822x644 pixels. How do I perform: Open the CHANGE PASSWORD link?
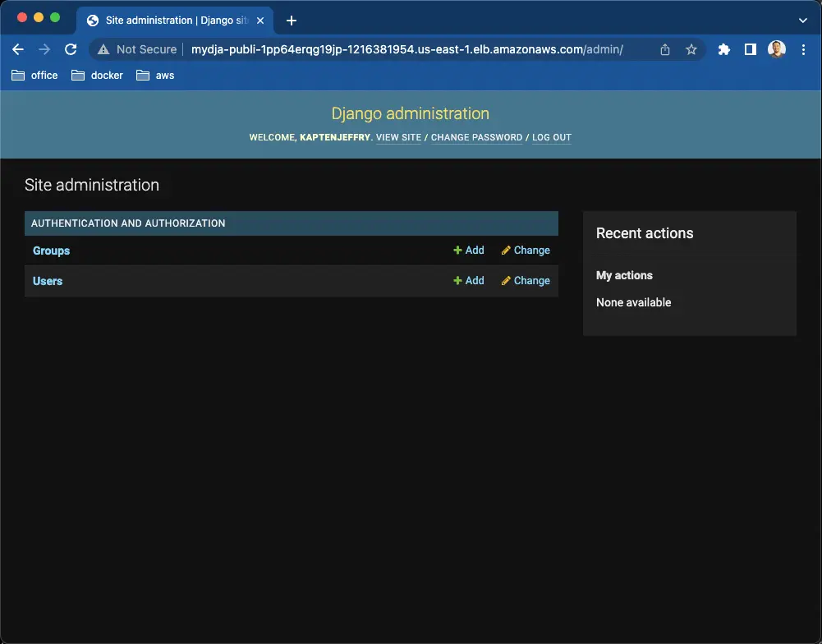point(476,137)
